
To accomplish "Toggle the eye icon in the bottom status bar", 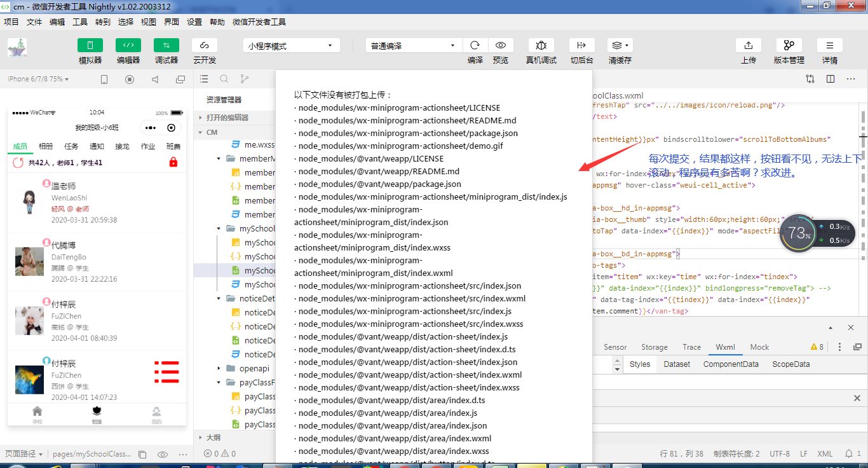I will click(163, 455).
